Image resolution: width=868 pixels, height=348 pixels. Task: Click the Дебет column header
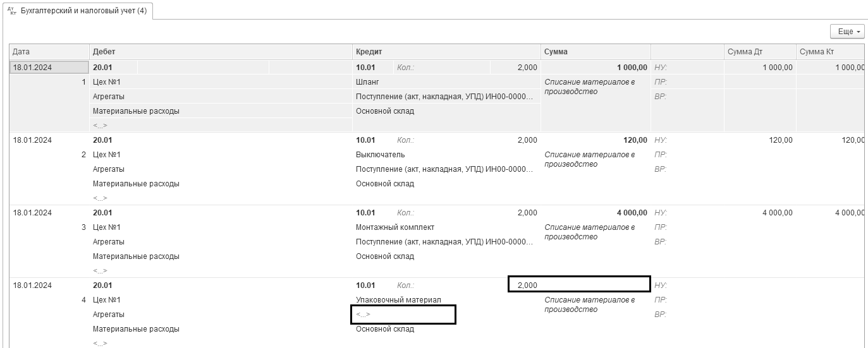point(221,52)
